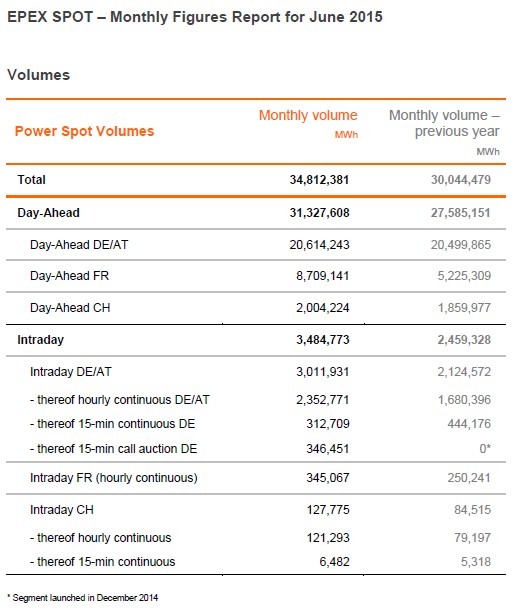Select the 0* previous year cell
Viewport: 515px width, 611px height.
coord(485,449)
